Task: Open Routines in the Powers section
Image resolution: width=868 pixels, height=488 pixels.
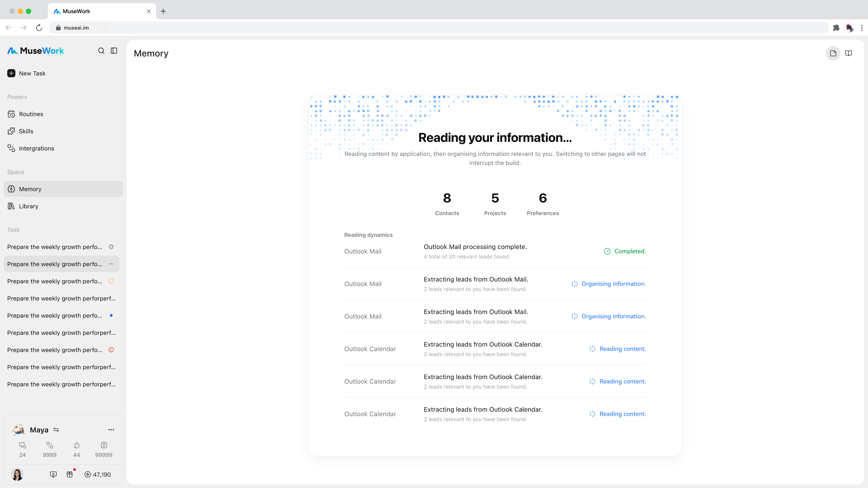Action: click(x=63, y=114)
